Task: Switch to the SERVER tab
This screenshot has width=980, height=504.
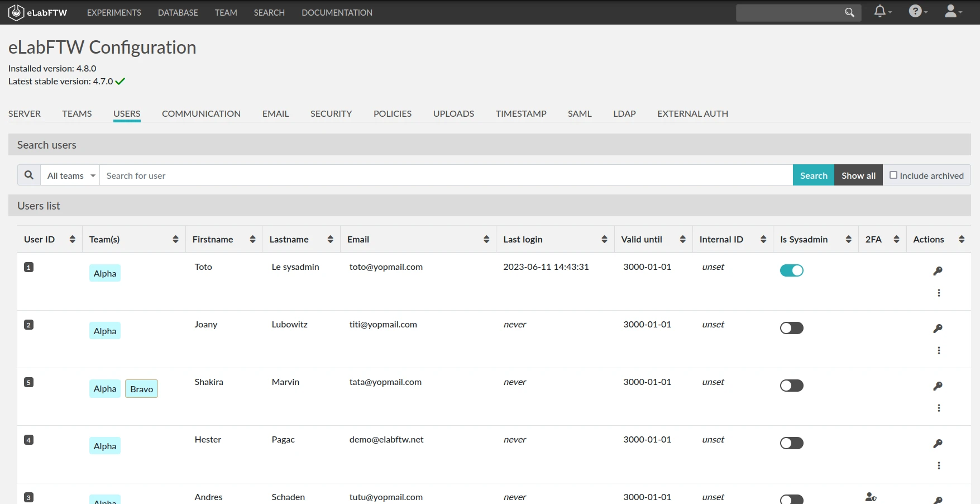Action: pos(25,113)
